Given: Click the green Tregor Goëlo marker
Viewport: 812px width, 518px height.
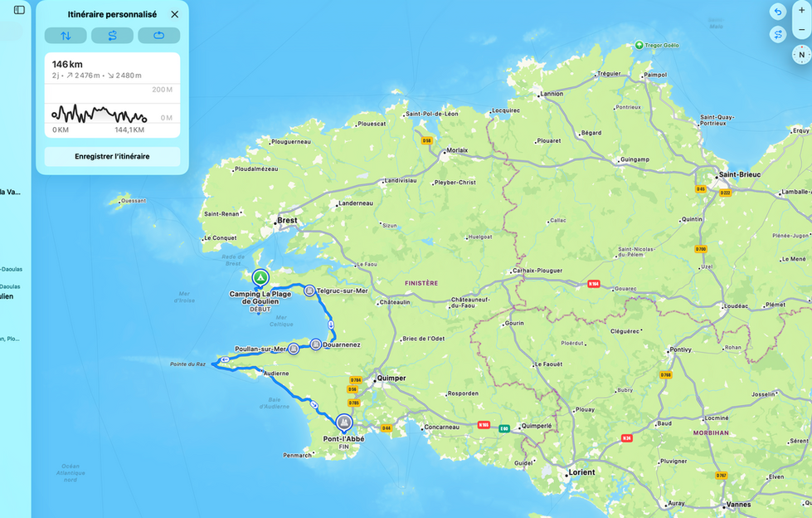Looking at the screenshot, I should pyautogui.click(x=639, y=45).
